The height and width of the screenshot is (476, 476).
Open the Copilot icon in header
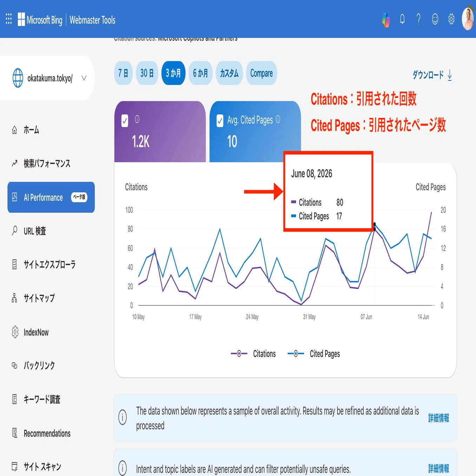click(386, 20)
